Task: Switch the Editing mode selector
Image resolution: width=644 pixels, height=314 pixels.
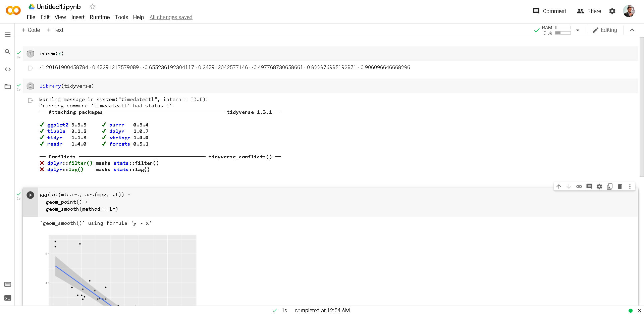Action: 605,30
